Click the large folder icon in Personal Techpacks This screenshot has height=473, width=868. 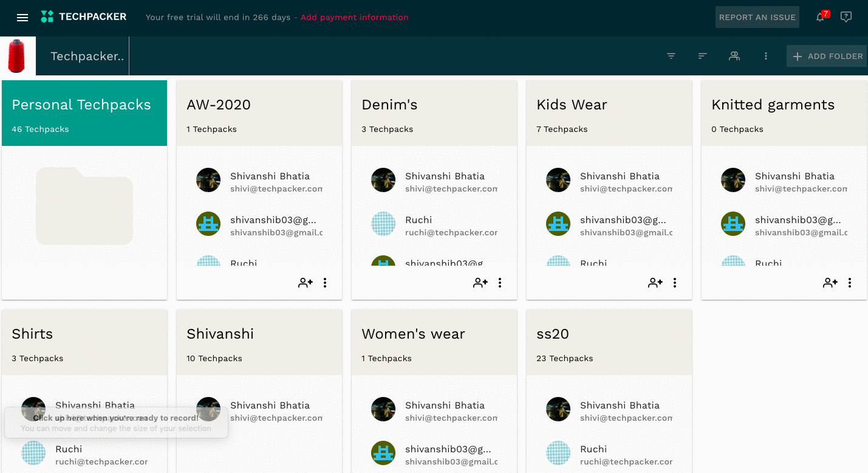pos(84,206)
